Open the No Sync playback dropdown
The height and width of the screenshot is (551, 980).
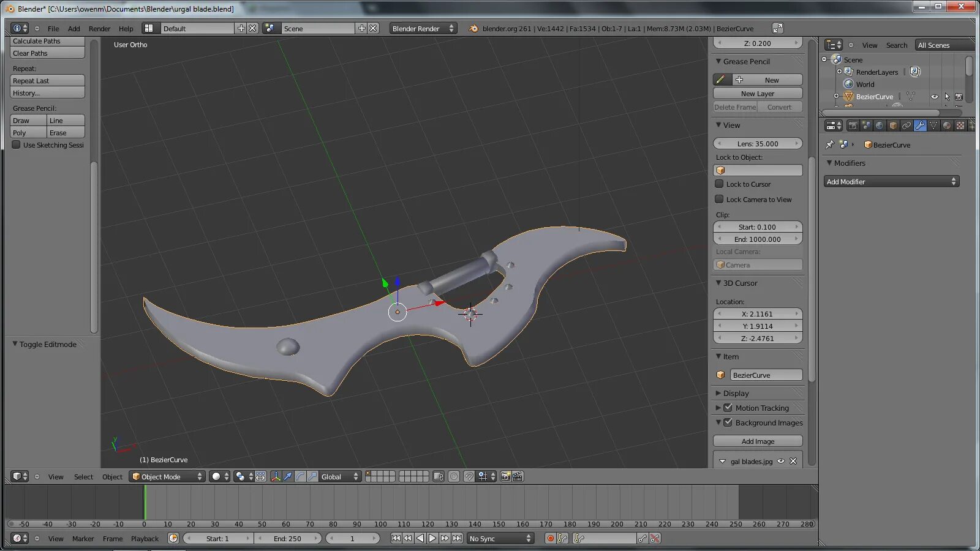pyautogui.click(x=500, y=538)
